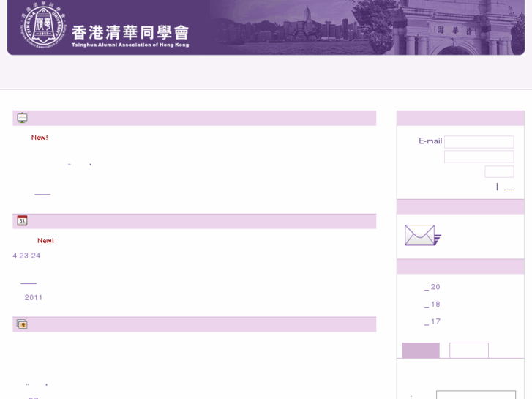Click the underlined link above the 2011 entry
The width and height of the screenshot is (532, 399).
(29, 283)
